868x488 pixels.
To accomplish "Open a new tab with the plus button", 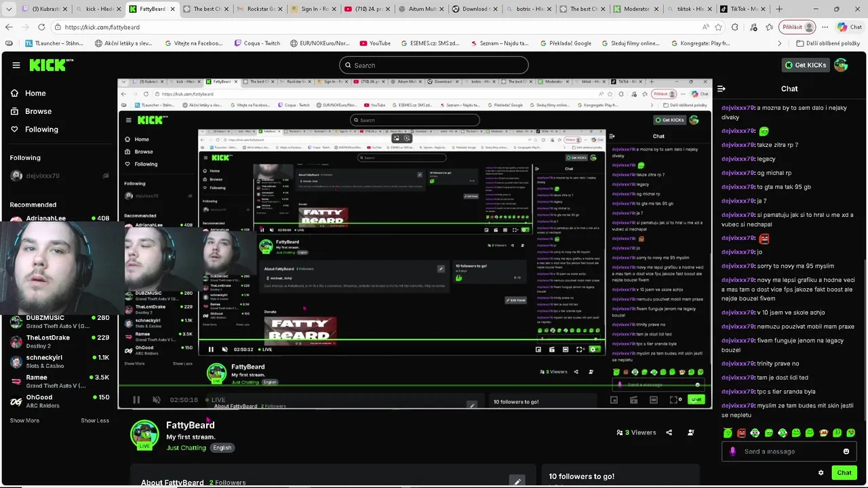I will [x=779, y=9].
